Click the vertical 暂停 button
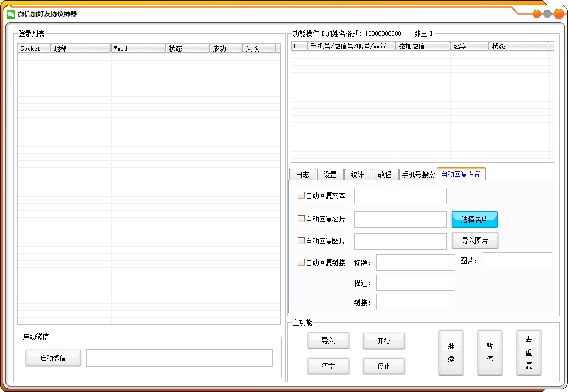 pyautogui.click(x=490, y=352)
